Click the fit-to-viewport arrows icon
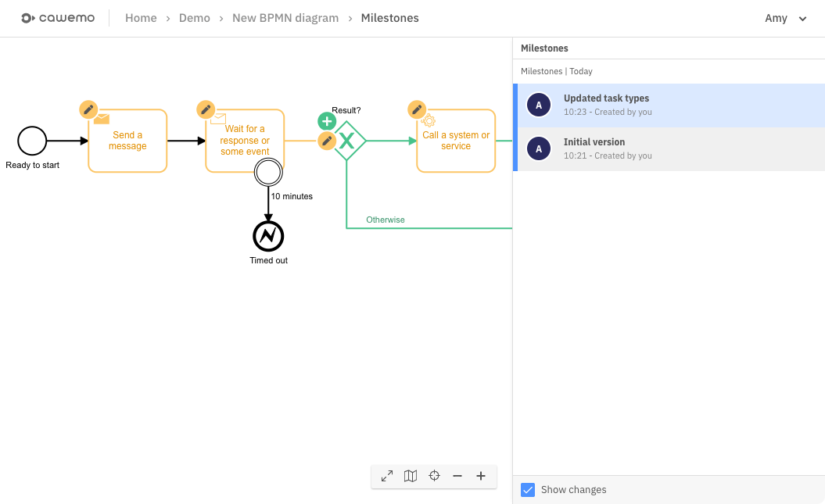 coord(386,476)
